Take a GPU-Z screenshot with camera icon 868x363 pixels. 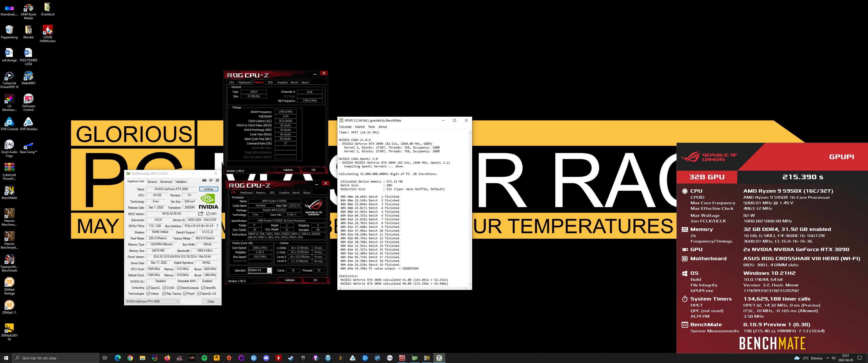204,180
